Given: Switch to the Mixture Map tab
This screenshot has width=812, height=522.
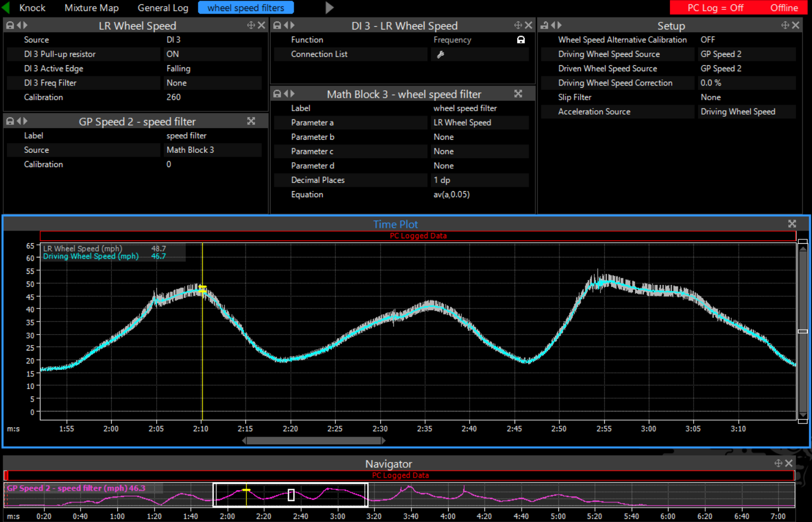Looking at the screenshot, I should (x=92, y=8).
